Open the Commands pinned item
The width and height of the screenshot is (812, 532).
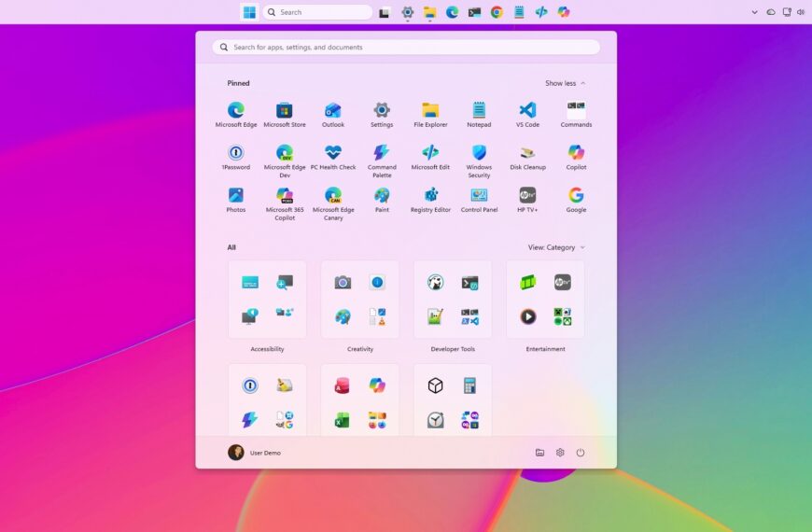pyautogui.click(x=576, y=115)
